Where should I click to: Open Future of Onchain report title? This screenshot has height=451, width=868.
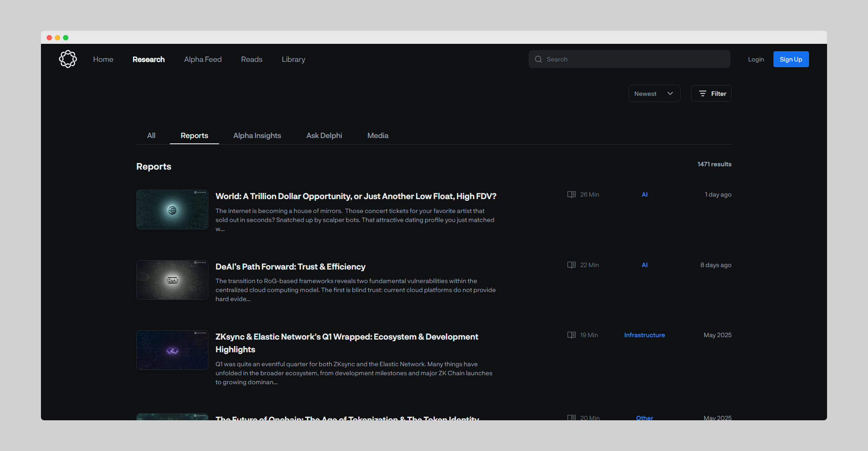(347, 417)
